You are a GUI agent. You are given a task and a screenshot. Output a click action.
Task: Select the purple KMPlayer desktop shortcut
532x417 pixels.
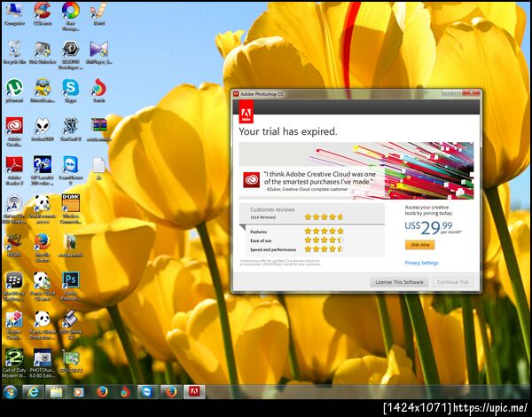tap(98, 52)
